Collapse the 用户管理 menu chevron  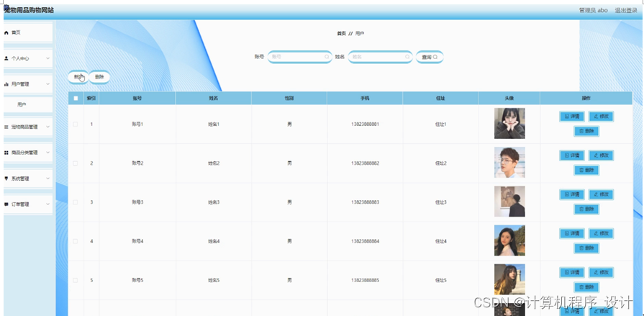47,84
